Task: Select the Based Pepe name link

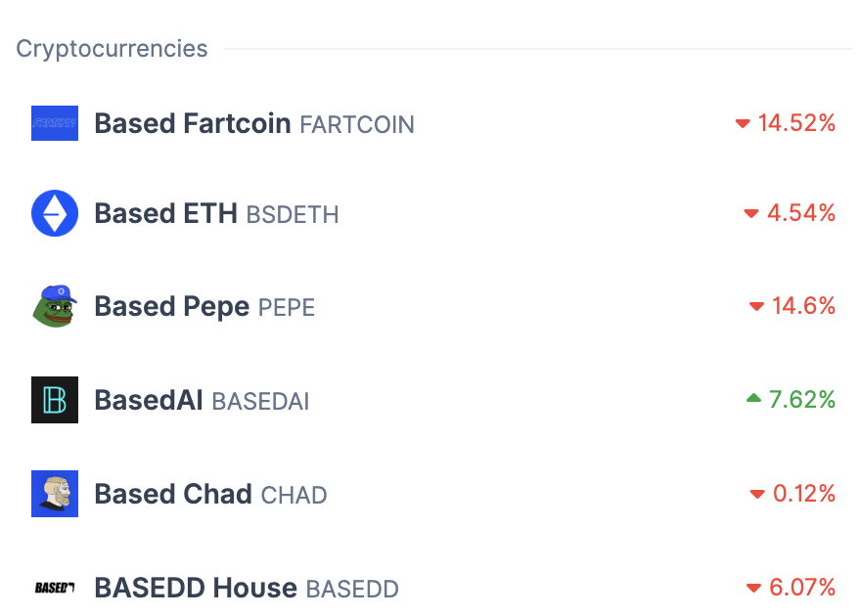Action: [171, 306]
